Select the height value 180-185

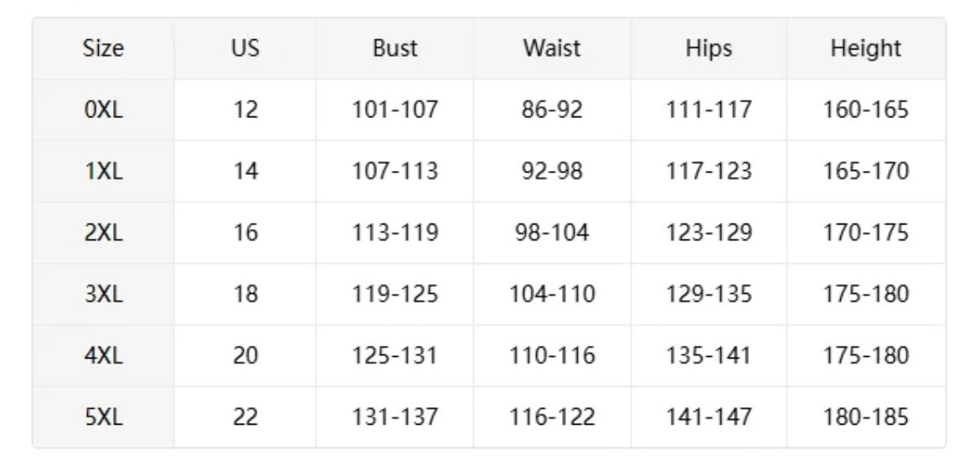(x=866, y=416)
